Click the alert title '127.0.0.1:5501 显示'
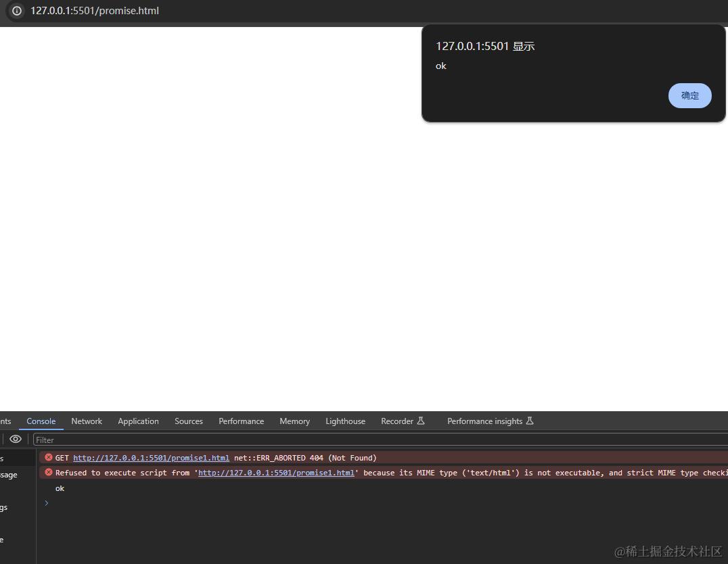Viewport: 728px width, 564px height. 485,46
